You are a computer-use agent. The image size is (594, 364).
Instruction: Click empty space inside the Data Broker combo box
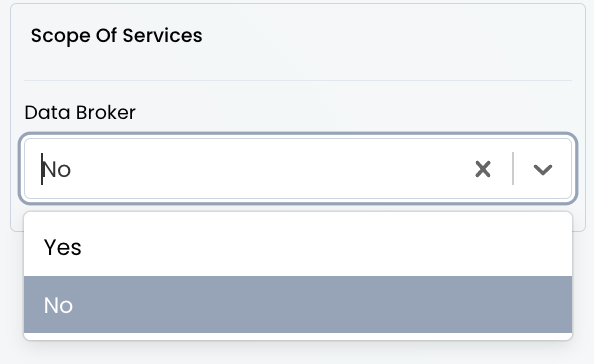265,169
